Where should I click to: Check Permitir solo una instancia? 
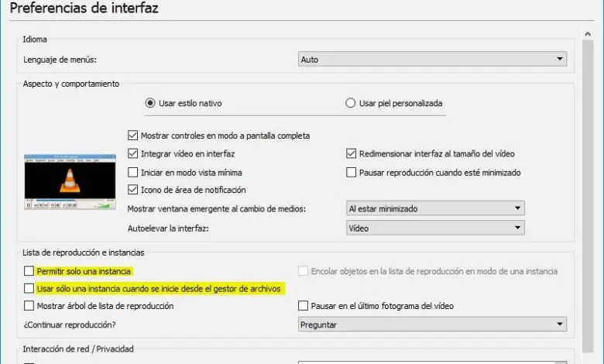(x=29, y=271)
